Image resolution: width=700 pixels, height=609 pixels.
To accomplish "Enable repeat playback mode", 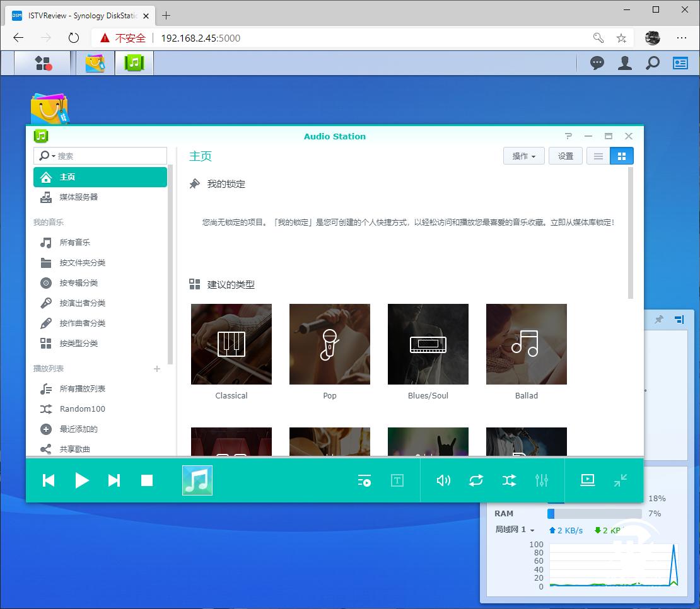I will coord(476,480).
